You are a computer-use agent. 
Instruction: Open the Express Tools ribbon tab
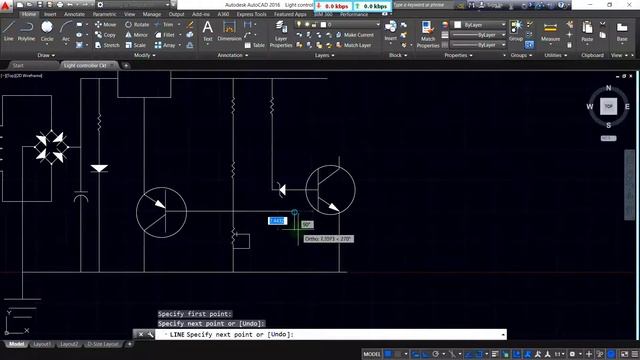click(x=251, y=14)
